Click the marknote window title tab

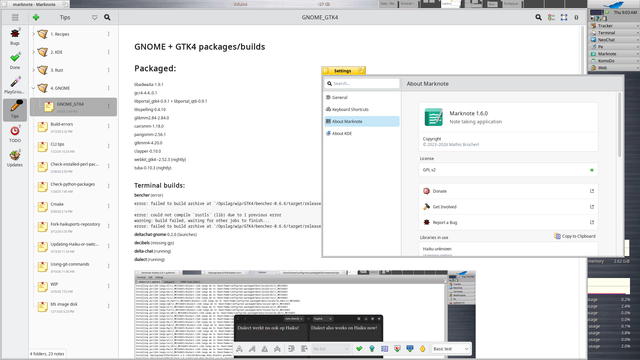(34, 4)
